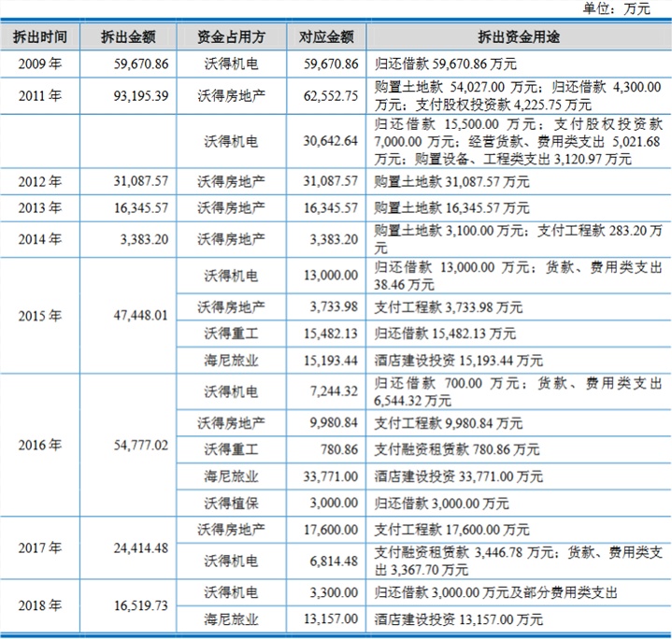Click 沃得房地产 in the 2017 rows

(x=232, y=530)
